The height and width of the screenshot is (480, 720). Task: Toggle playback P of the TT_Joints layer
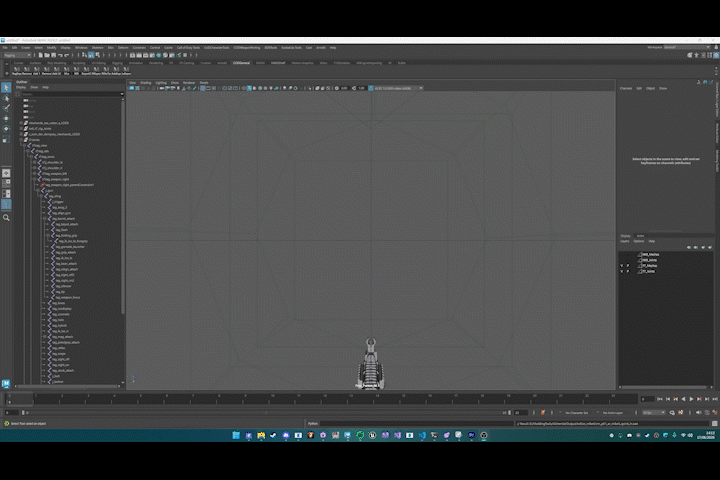[628, 271]
